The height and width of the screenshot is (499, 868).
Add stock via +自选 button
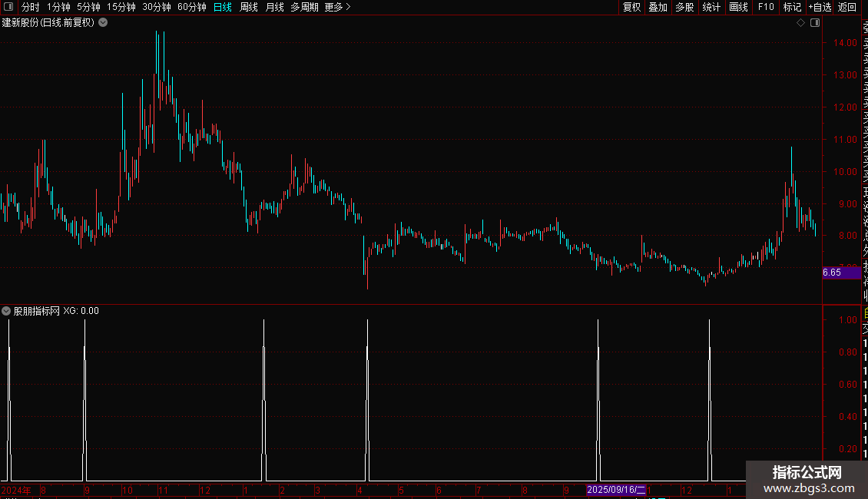(x=820, y=7)
